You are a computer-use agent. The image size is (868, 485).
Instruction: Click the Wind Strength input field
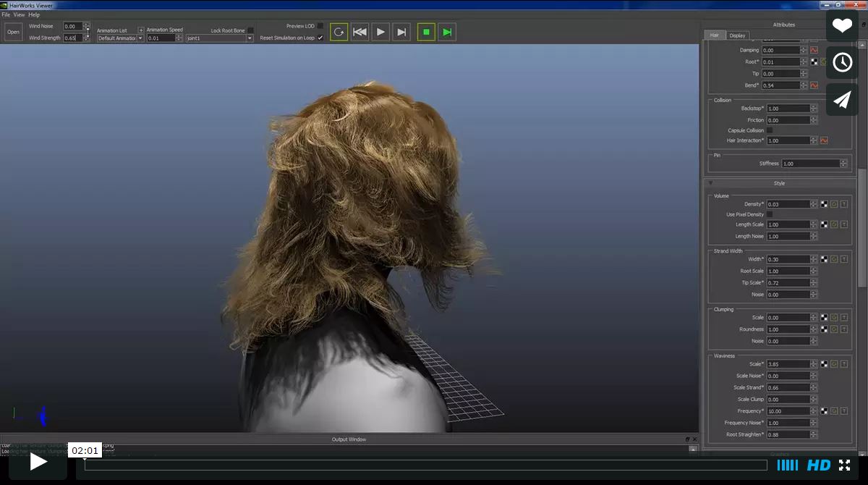tap(73, 38)
